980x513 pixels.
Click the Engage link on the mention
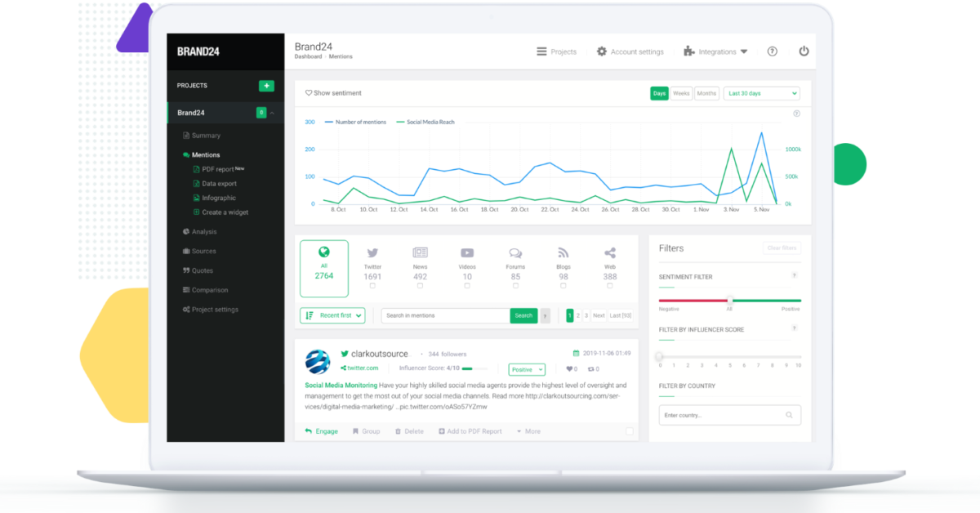pyautogui.click(x=322, y=430)
